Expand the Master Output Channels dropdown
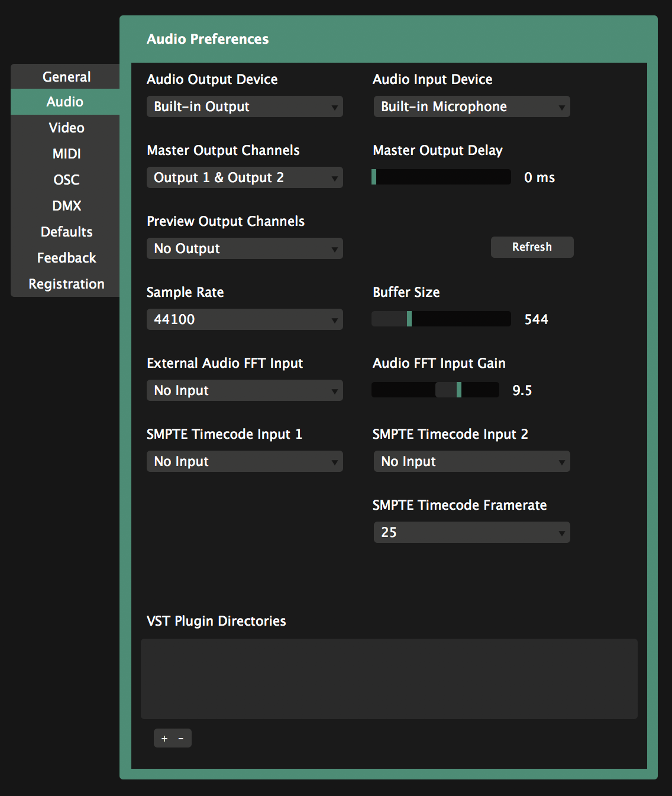Image resolution: width=672 pixels, height=796 pixels. point(244,177)
